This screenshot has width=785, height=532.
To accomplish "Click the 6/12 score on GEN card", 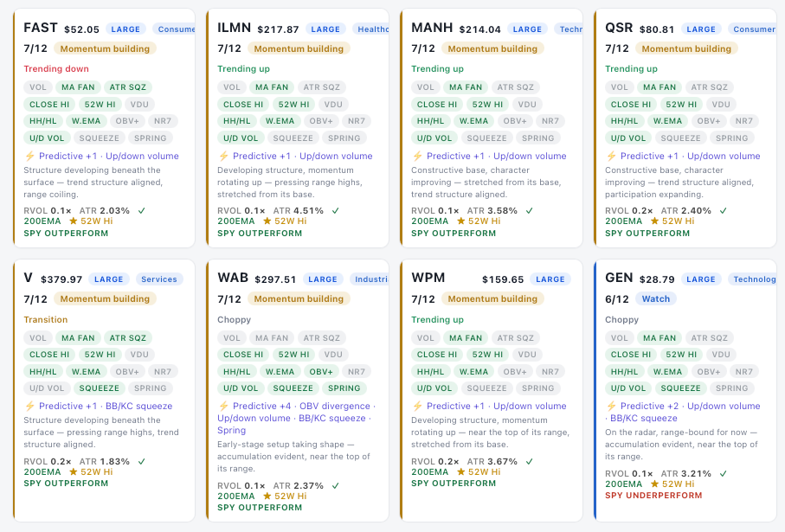I will pyautogui.click(x=617, y=299).
